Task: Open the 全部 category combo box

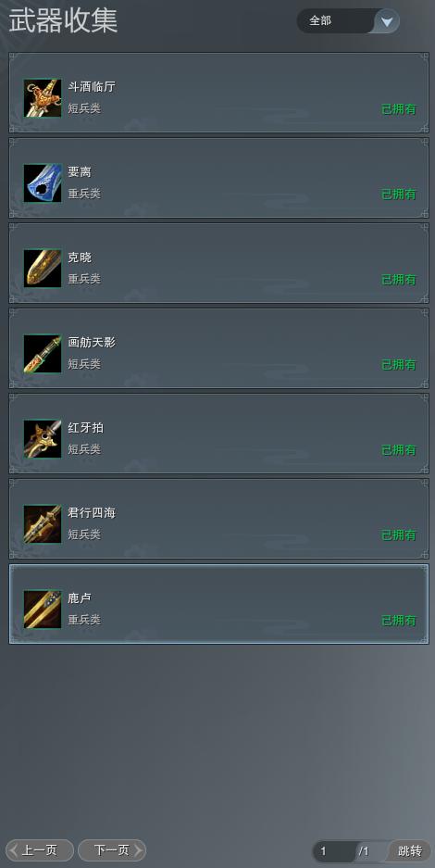Action: 348,21
